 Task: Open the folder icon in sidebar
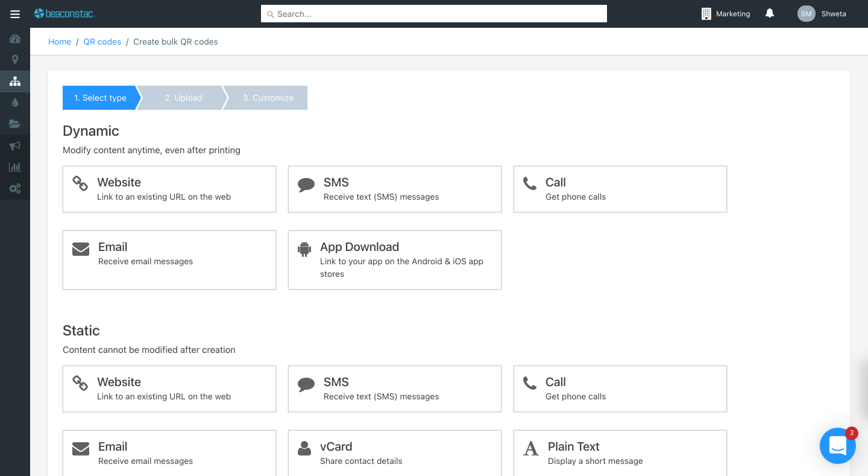click(15, 124)
